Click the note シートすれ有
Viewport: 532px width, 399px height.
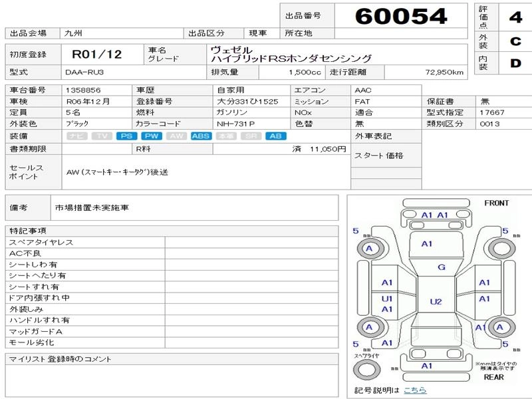pos(34,287)
